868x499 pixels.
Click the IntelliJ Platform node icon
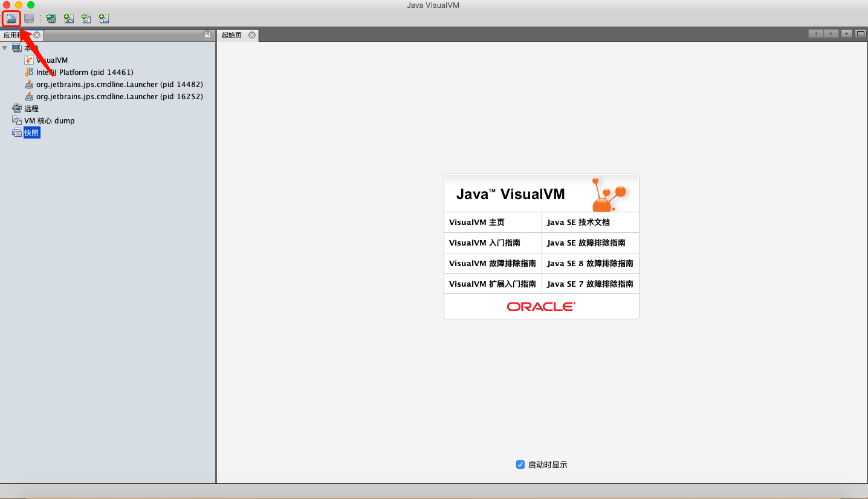[x=29, y=72]
